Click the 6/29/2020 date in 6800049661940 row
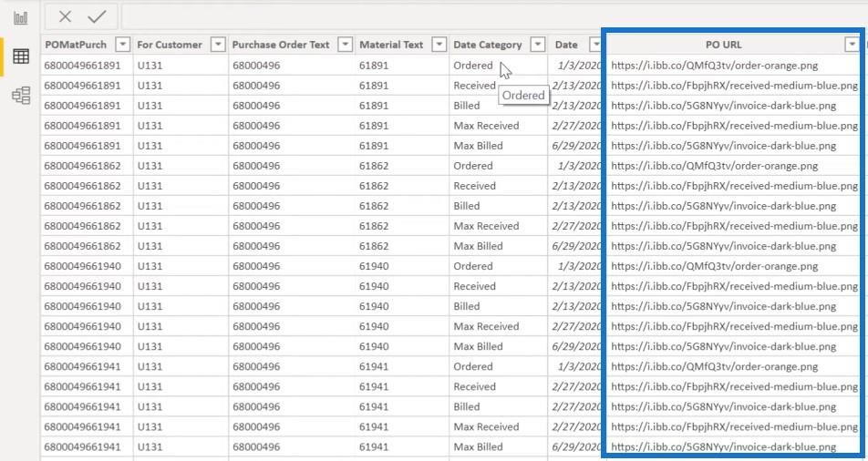 pyautogui.click(x=577, y=346)
